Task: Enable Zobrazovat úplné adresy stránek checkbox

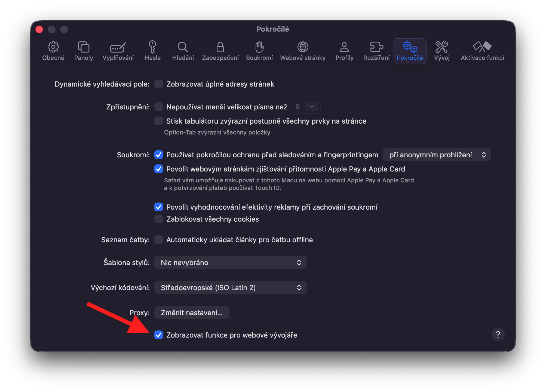Action: [x=159, y=84]
